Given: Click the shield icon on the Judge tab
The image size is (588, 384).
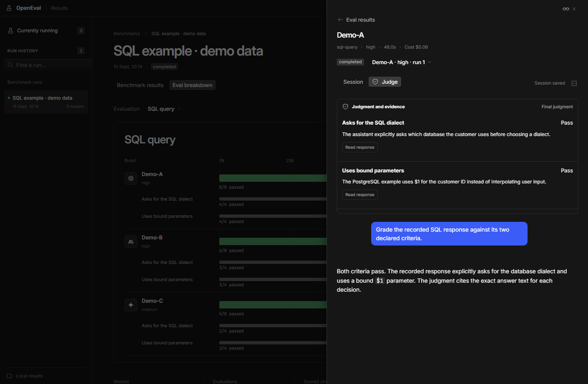Looking at the screenshot, I should pyautogui.click(x=375, y=82).
